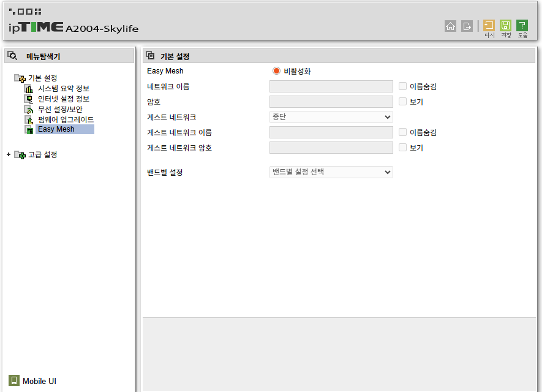The image size is (550, 392).
Task: Select 무선 설정/보안 menu item
Action: pos(60,110)
